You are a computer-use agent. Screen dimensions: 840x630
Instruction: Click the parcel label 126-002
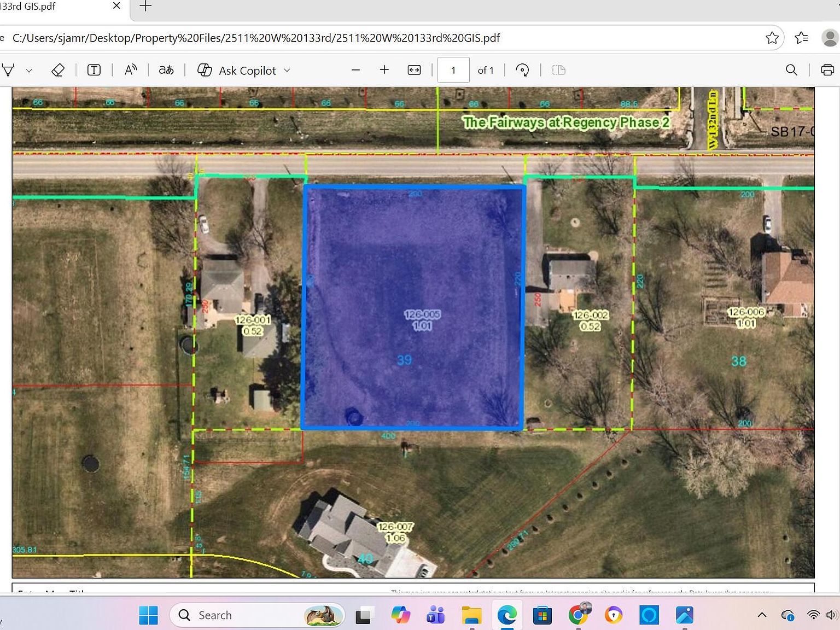591,315
